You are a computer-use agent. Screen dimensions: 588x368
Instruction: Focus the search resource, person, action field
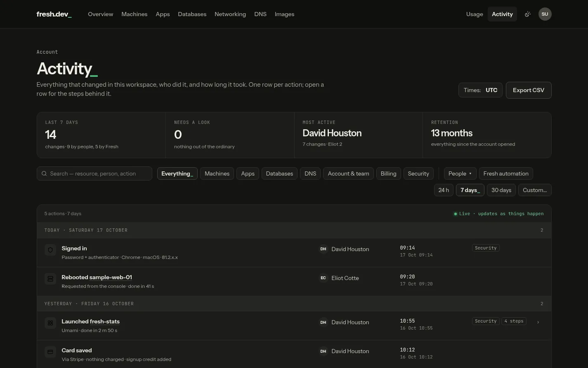point(94,173)
